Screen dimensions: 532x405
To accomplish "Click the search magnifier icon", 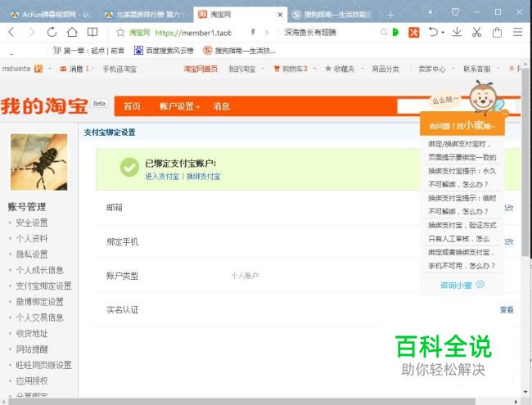I will click(383, 32).
